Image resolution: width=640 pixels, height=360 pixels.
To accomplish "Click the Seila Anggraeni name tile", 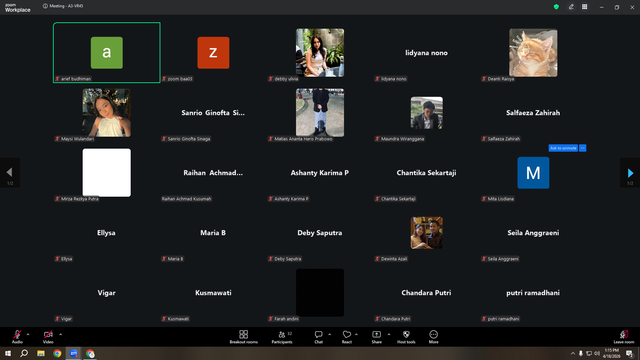I will pos(533,233).
